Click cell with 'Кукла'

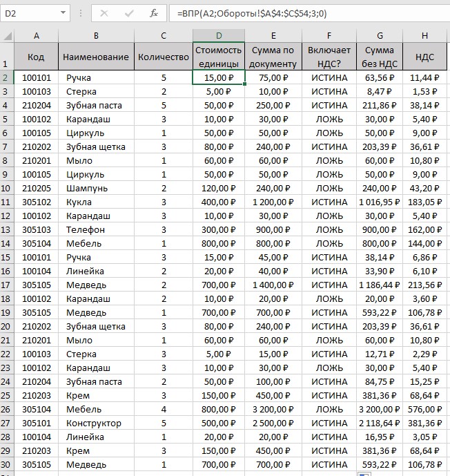click(96, 202)
